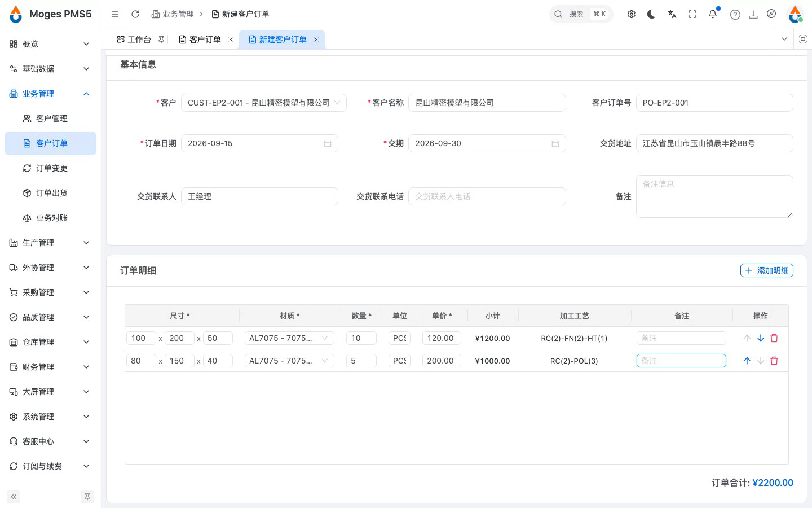This screenshot has height=508, width=812.
Task: Expand the 仓库管理 menu
Action: [x=50, y=342]
